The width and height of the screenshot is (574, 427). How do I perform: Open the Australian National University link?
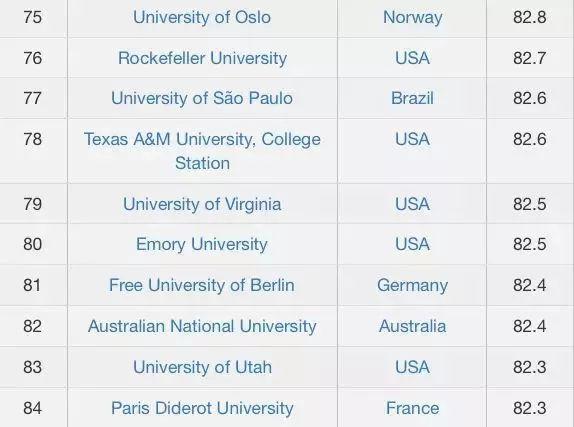click(202, 326)
